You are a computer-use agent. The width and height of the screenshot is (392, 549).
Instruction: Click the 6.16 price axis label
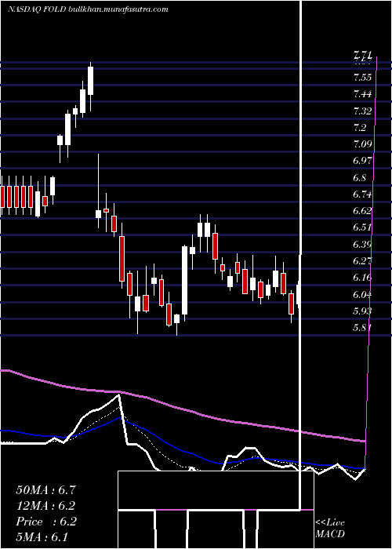[x=362, y=278]
